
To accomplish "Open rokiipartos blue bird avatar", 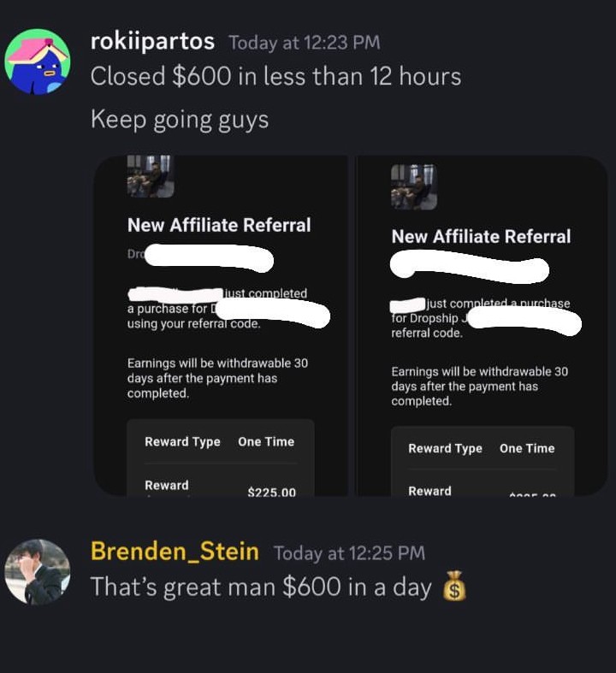I will (x=38, y=61).
